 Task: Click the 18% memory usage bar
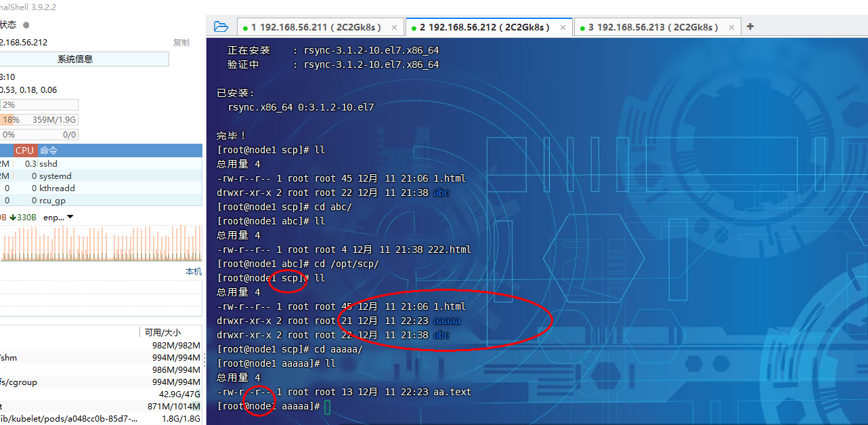click(x=39, y=119)
